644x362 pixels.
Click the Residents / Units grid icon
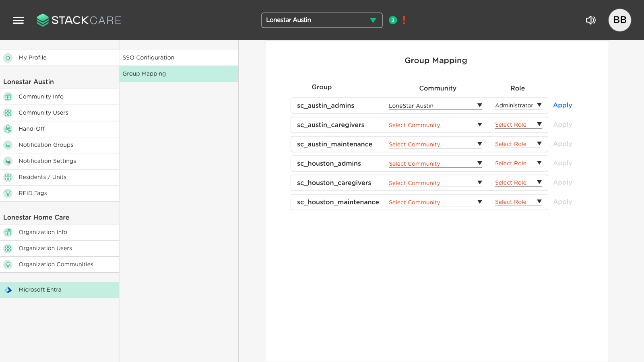pos(8,177)
